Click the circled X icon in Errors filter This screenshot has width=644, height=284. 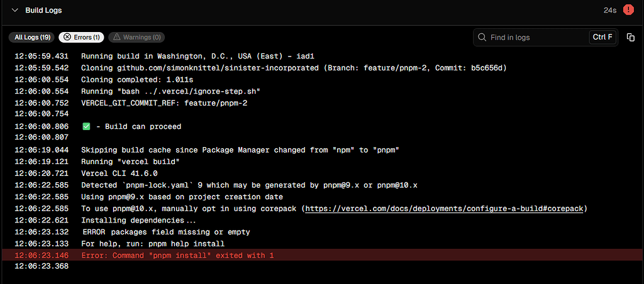coord(67,37)
